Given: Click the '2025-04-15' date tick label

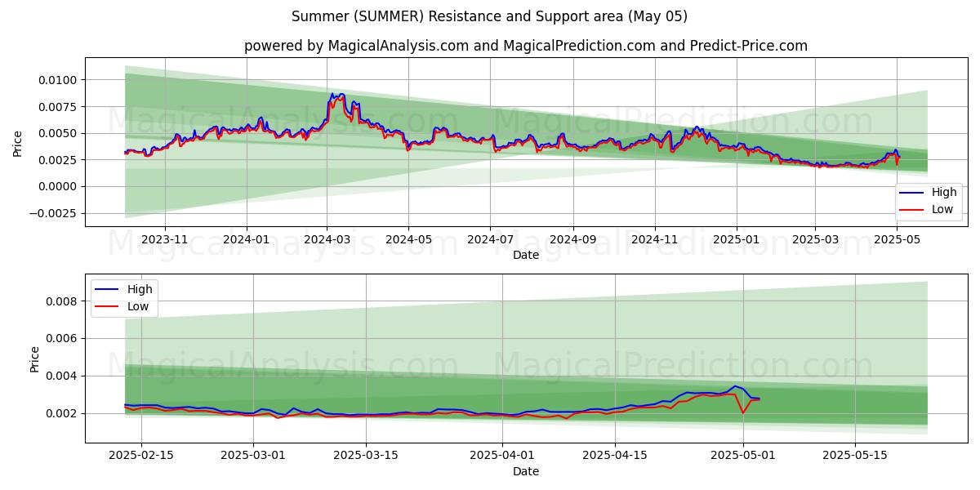Looking at the screenshot, I should coord(613,454).
